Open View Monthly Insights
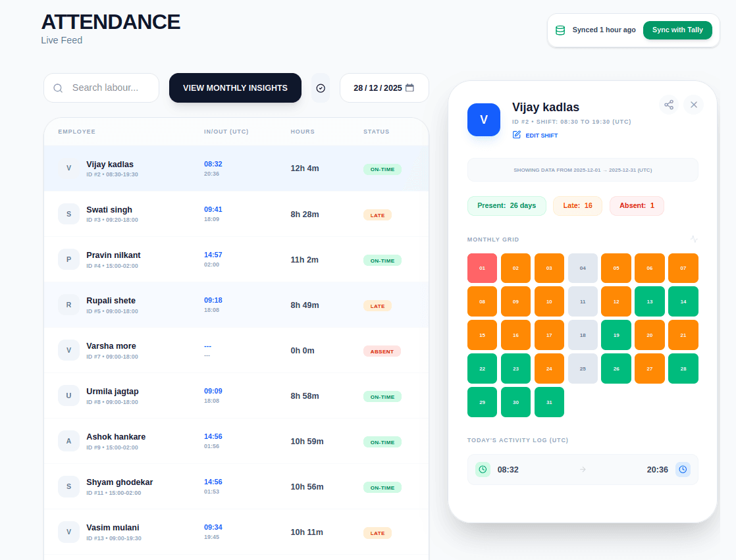Viewport: 736px width, 560px height. click(235, 88)
